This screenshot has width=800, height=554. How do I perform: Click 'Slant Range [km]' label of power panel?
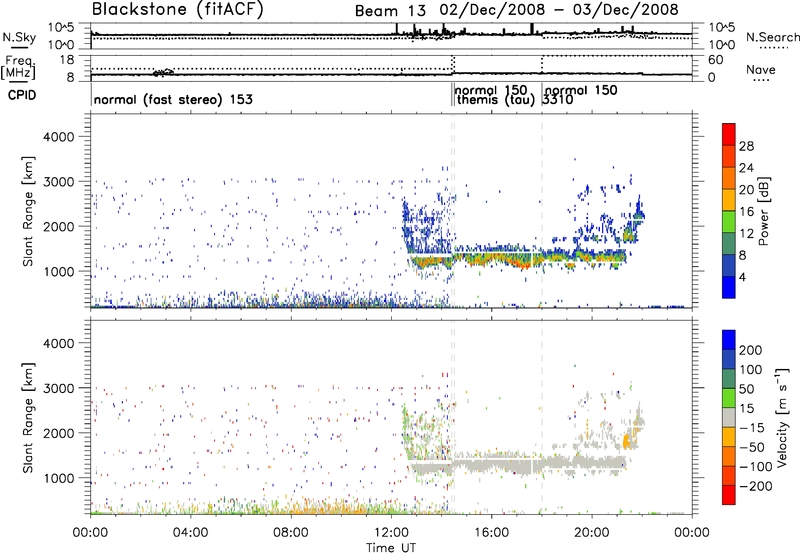[x=28, y=211]
